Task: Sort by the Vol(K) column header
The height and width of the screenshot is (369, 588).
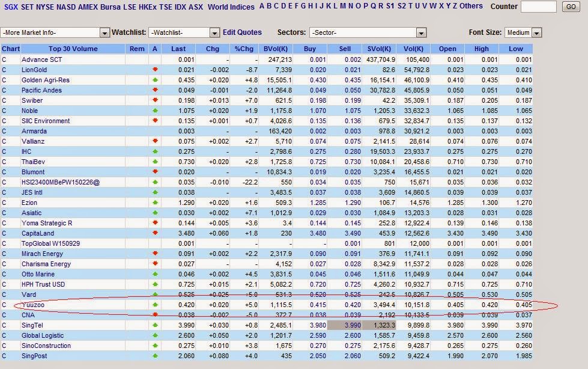Action: 413,49
